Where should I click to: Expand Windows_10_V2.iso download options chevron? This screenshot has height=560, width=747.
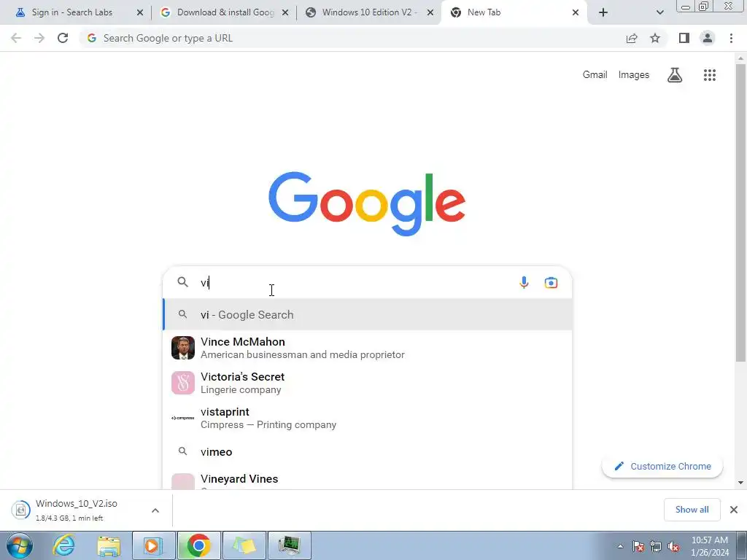coord(155,510)
